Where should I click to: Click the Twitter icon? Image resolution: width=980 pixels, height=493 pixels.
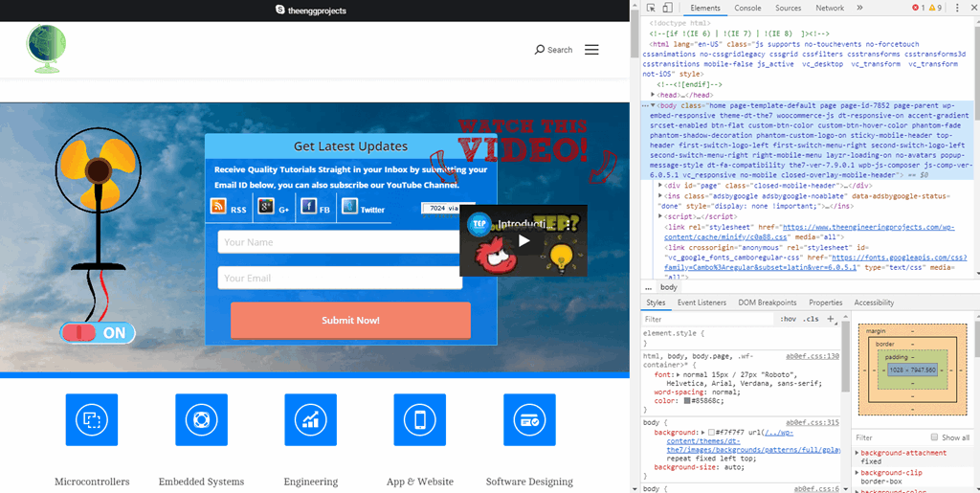click(x=349, y=207)
